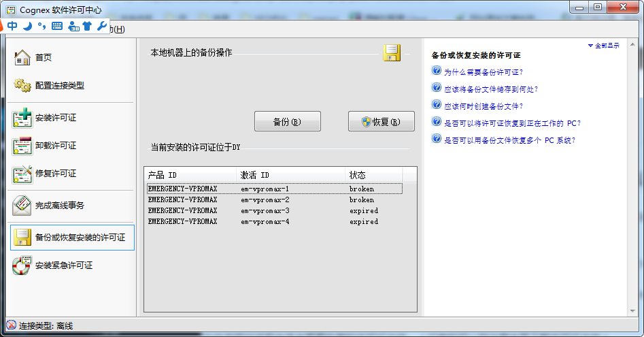644x337 pixels.
Task: Click the help panel scrollbar down arrow
Action: point(632,311)
